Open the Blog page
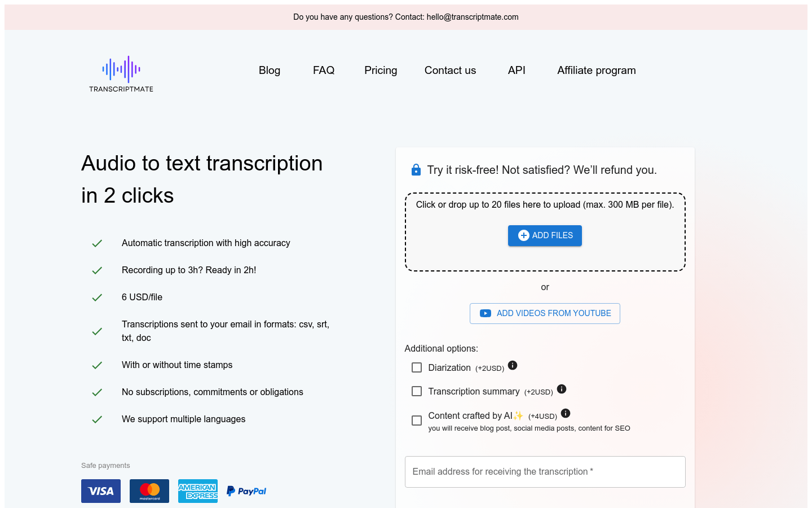 270,71
